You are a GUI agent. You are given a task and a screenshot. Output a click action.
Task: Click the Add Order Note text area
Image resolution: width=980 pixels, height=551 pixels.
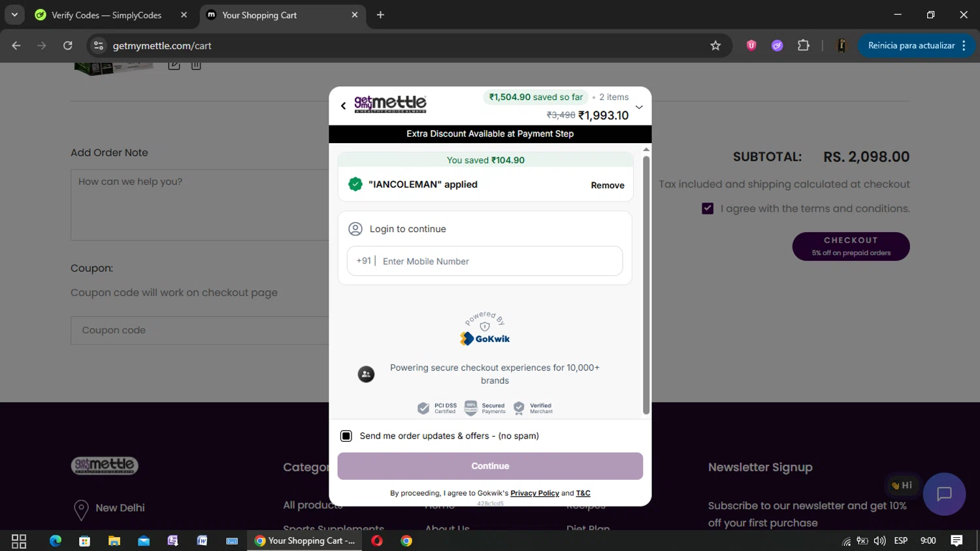point(200,205)
